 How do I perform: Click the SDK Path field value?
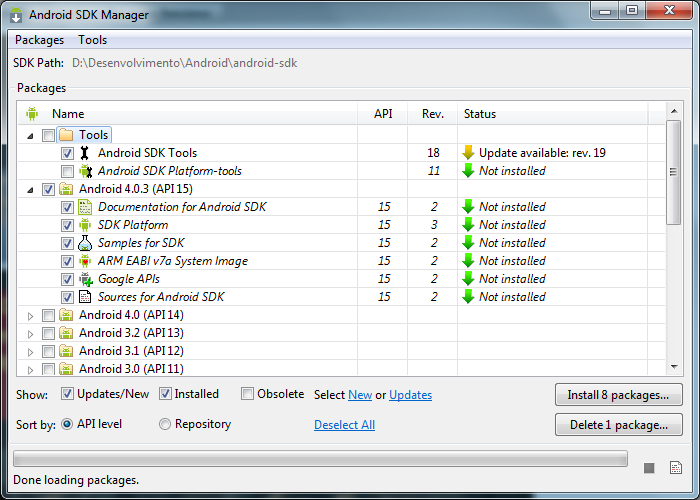tap(184, 63)
